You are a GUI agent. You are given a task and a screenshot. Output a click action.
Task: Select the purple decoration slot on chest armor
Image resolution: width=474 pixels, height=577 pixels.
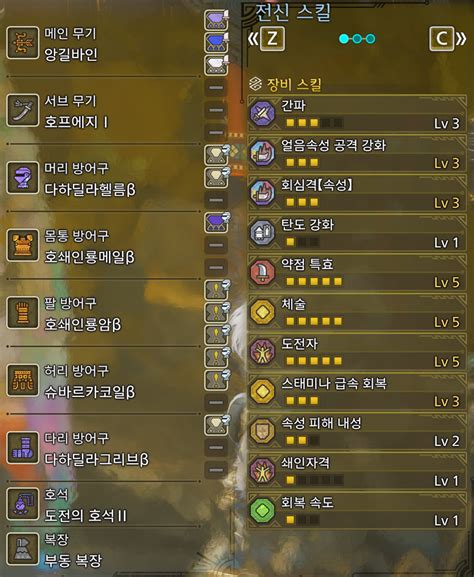[216, 223]
